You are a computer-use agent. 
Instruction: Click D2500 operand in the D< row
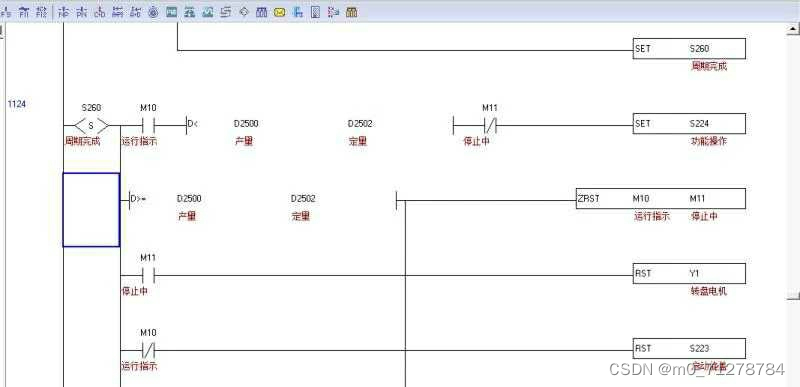(246, 124)
